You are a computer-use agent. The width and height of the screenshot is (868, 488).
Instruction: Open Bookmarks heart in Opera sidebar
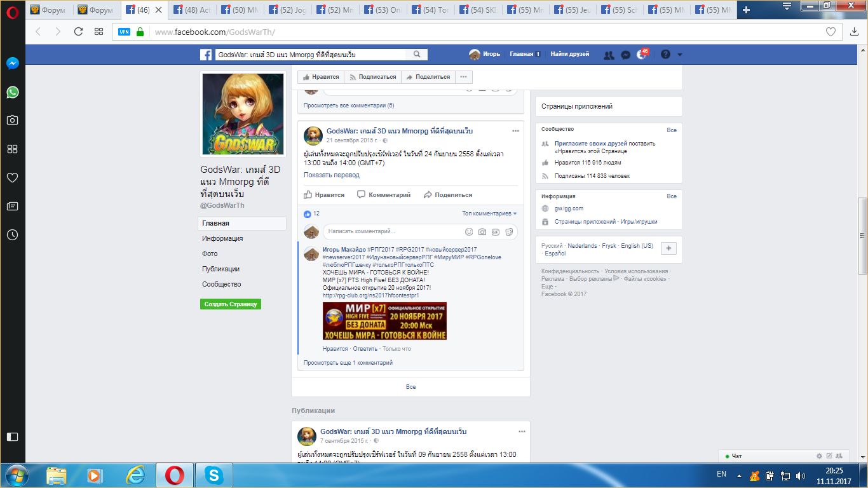pyautogui.click(x=13, y=178)
